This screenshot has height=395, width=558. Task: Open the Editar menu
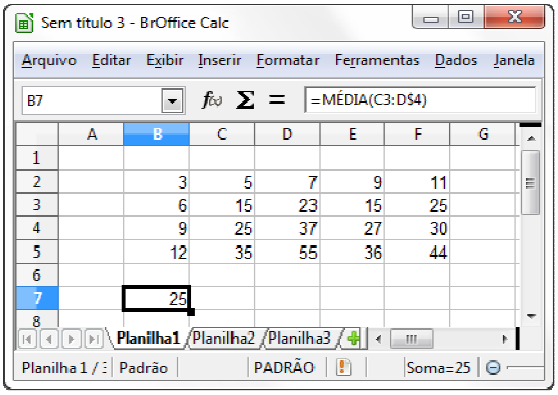[111, 60]
